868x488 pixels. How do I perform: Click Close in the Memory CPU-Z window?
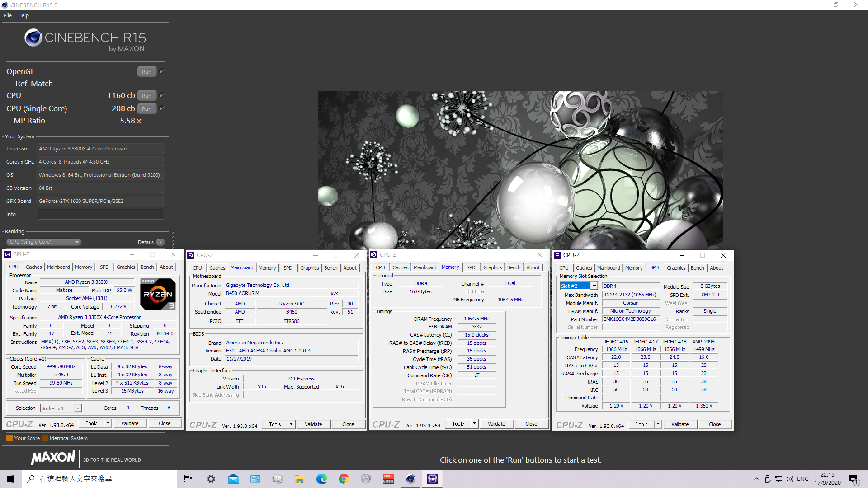point(531,424)
